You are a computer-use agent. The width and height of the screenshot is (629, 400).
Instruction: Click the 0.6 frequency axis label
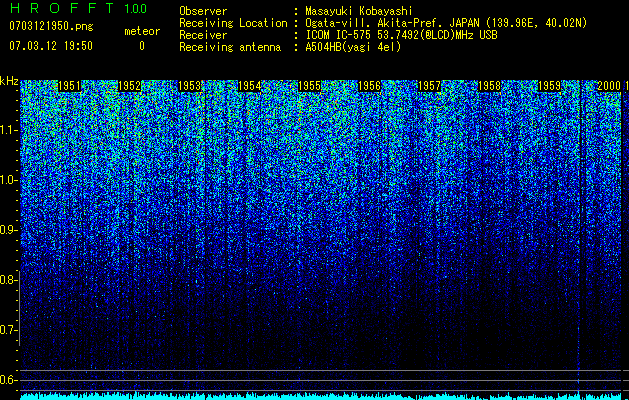pos(8,380)
